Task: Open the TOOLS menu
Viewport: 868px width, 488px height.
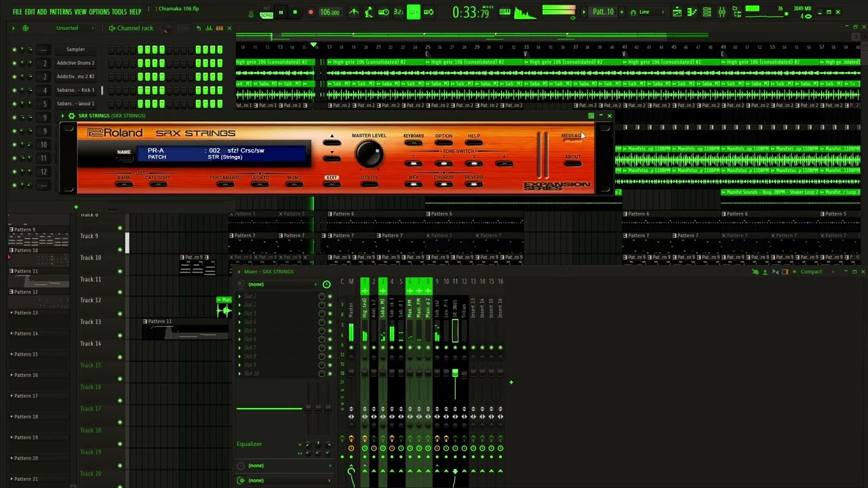Action: coord(119,12)
